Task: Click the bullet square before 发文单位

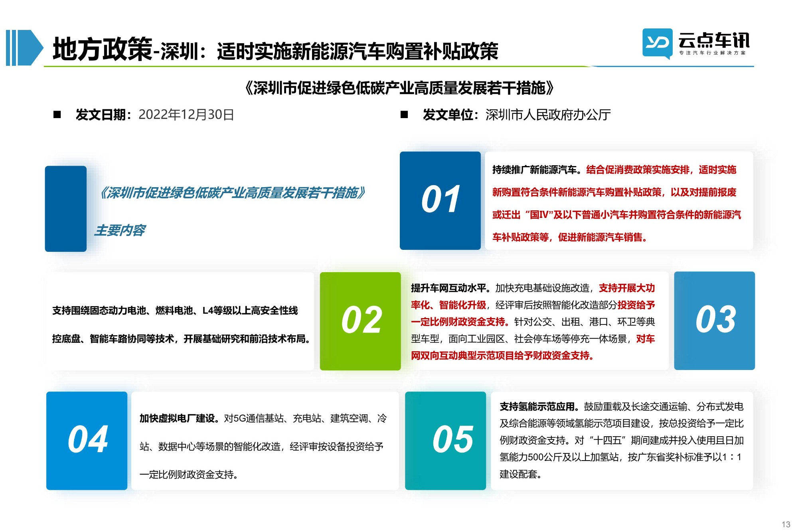Action: (404, 115)
